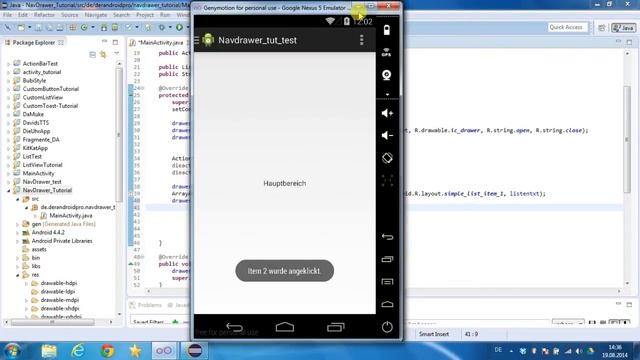Open the Project menu in Eclipse

(145, 15)
